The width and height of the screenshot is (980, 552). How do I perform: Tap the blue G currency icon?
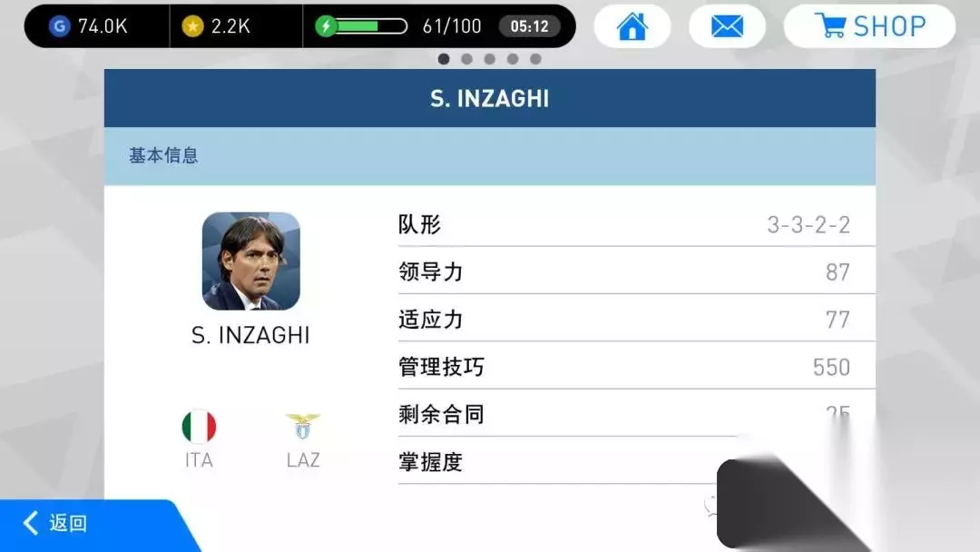point(59,26)
